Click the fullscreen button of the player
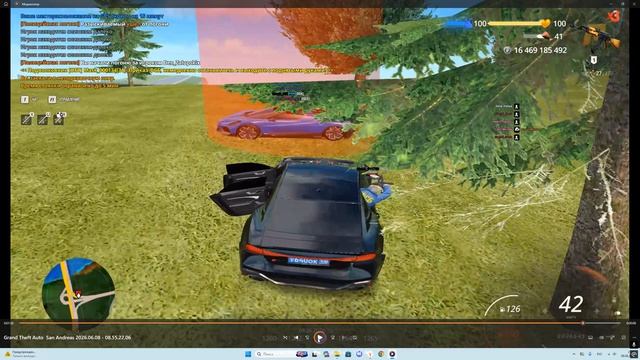The height and width of the screenshot is (360, 640). (611, 338)
